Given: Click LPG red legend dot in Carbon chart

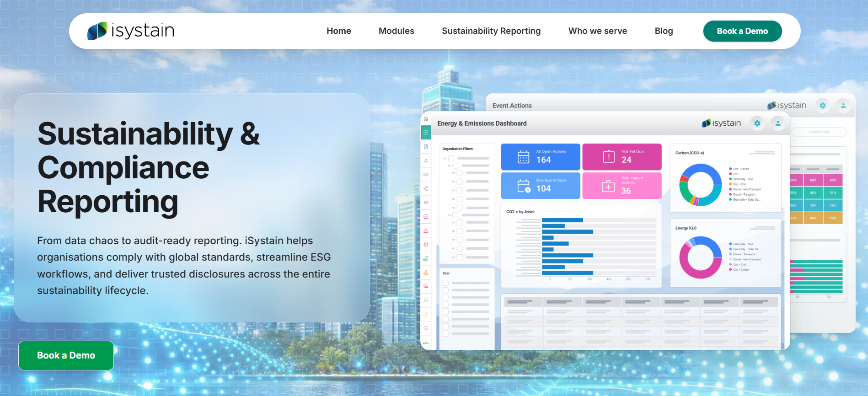Looking at the screenshot, I should point(730,174).
